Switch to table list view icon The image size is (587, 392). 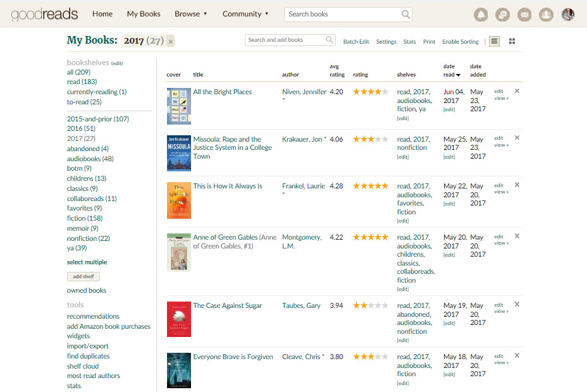pos(494,41)
